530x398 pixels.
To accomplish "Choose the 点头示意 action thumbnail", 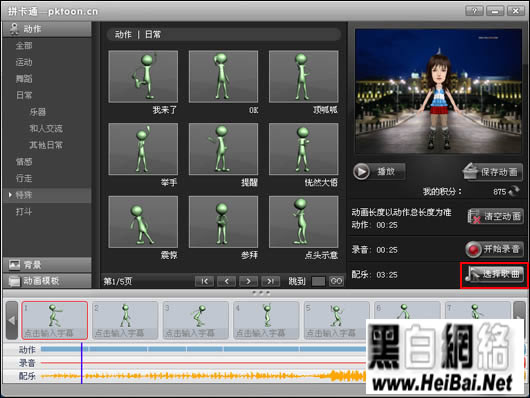I will (x=304, y=222).
